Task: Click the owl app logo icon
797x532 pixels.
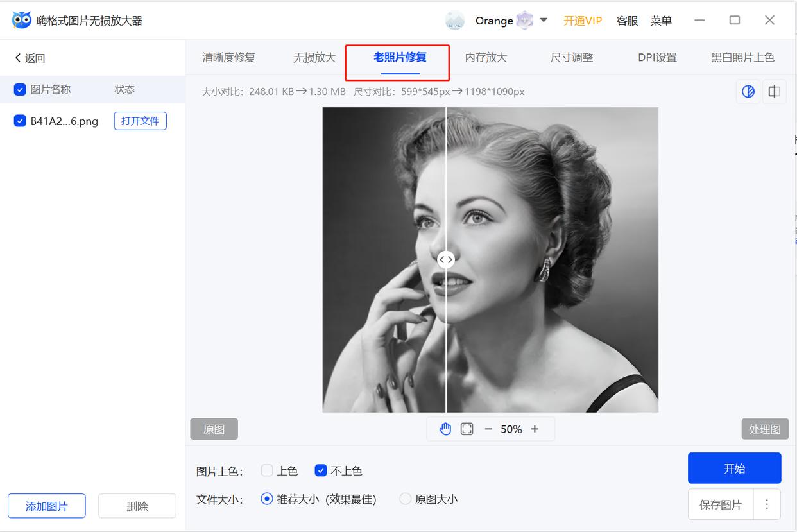Action: (21, 19)
